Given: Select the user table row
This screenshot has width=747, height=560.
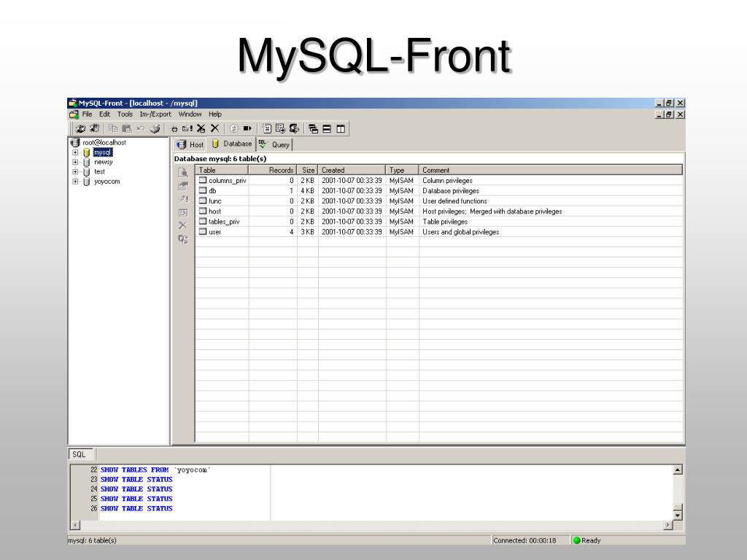Looking at the screenshot, I should pyautogui.click(x=439, y=232).
